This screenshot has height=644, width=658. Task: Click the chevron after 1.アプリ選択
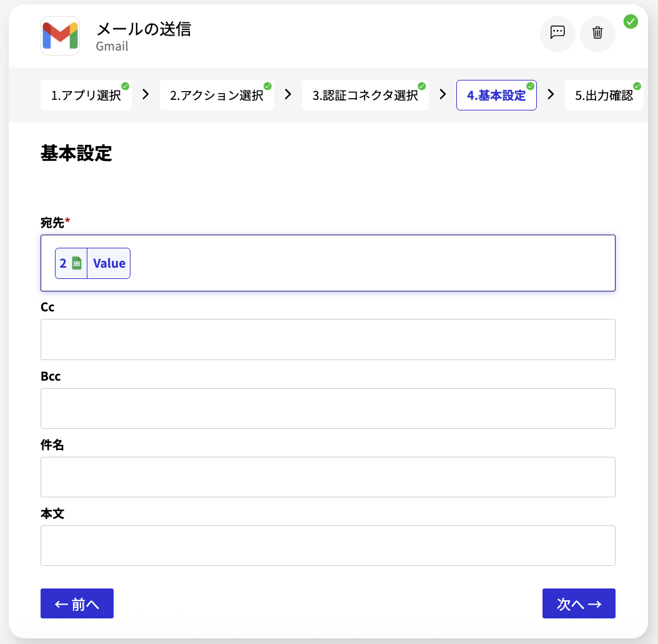[145, 94]
